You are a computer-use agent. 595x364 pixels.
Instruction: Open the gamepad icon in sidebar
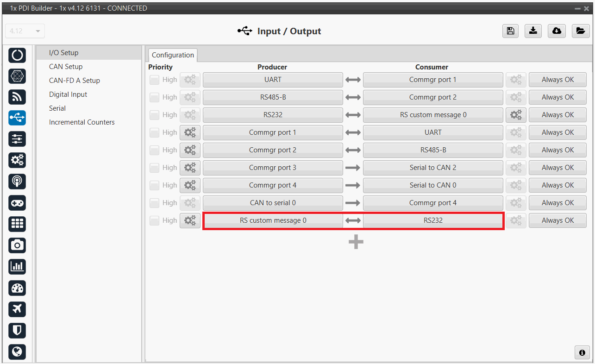pos(17,203)
